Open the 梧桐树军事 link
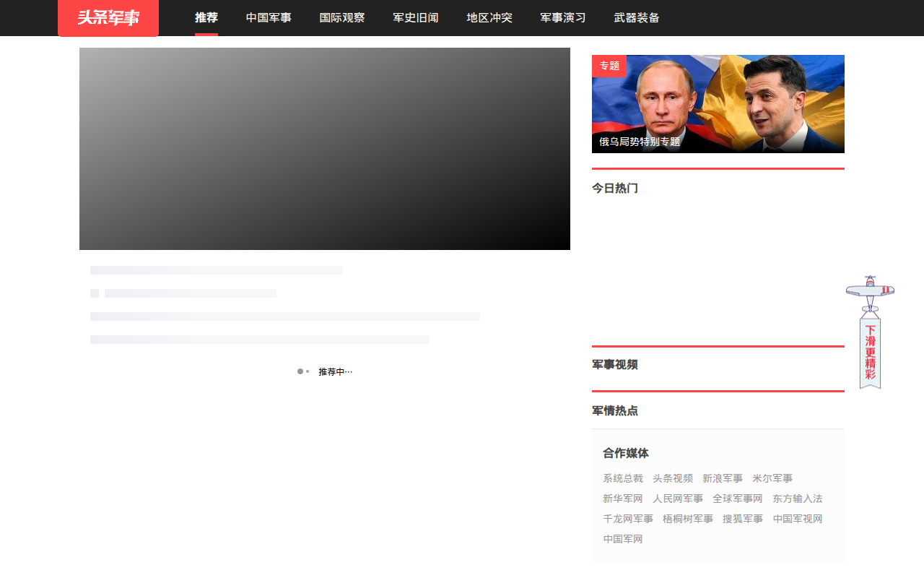The width and height of the screenshot is (924, 578). click(x=688, y=519)
